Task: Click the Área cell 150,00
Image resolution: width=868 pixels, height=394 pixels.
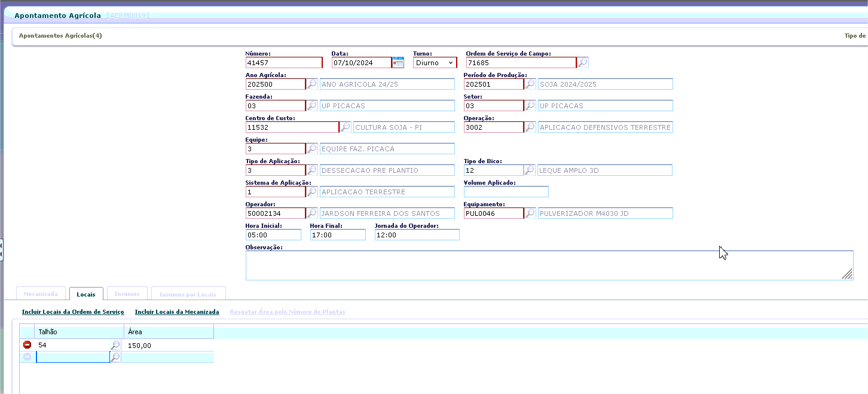Action: [169, 345]
